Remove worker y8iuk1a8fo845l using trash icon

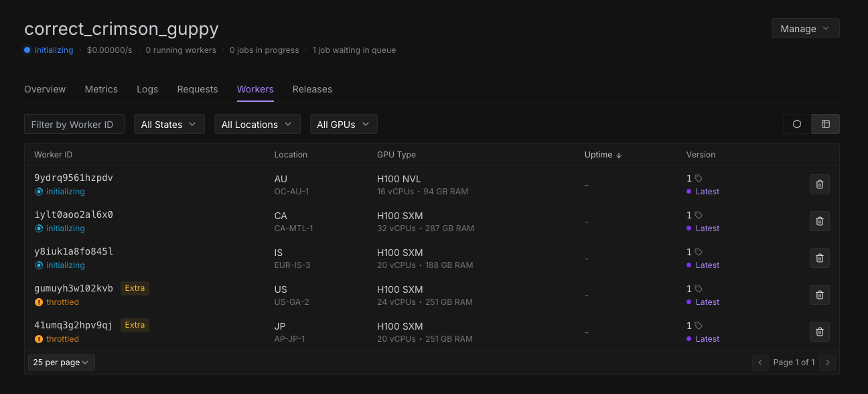point(819,258)
